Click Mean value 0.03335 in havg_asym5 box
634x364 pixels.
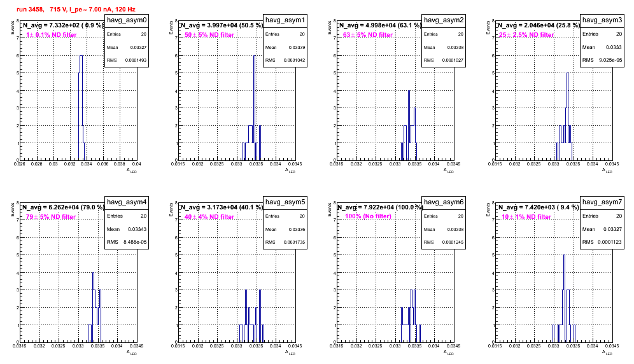[297, 229]
